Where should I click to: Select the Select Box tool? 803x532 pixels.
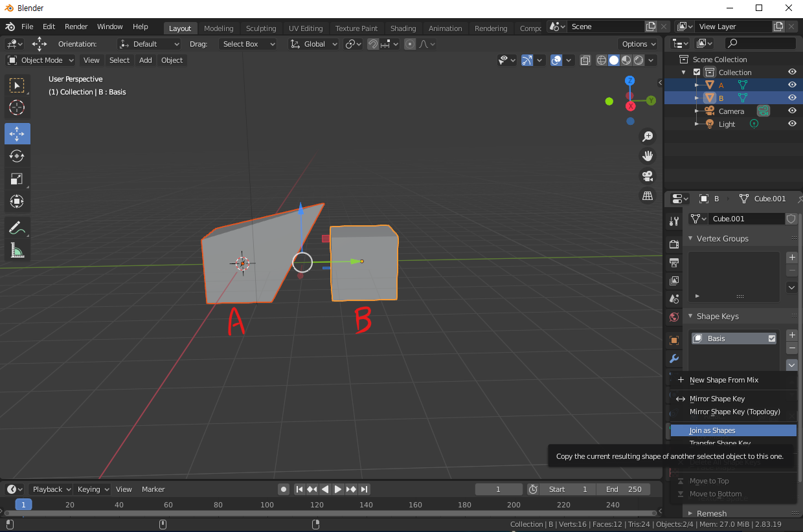click(17, 85)
